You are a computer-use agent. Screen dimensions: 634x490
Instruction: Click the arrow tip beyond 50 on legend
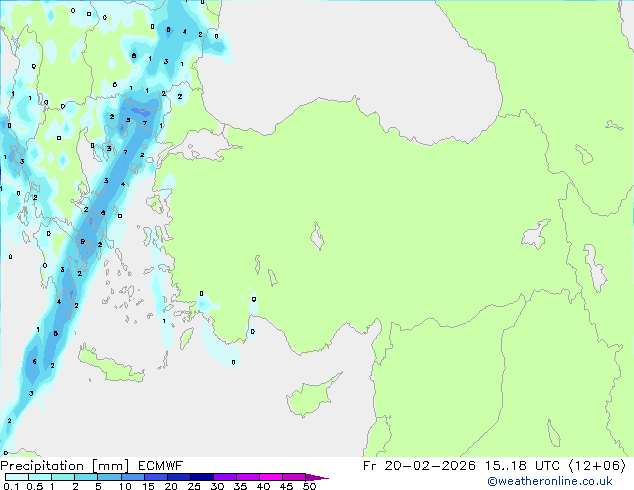pos(317,477)
